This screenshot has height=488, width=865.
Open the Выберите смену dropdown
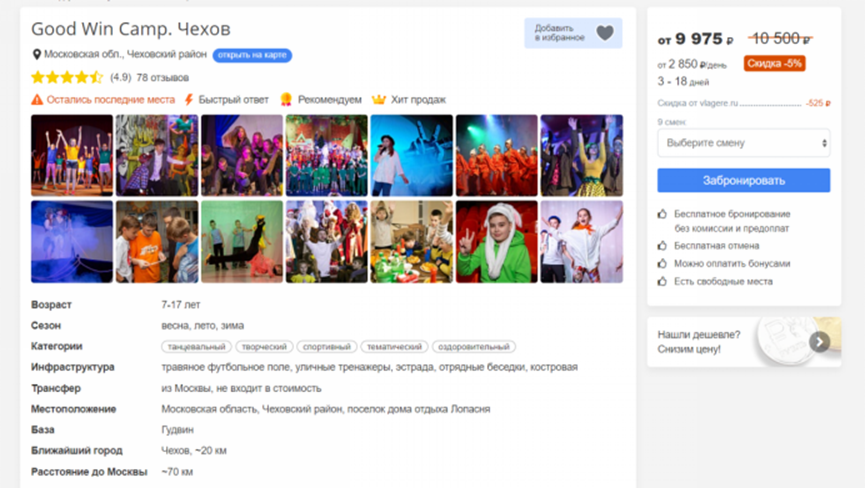click(x=744, y=143)
